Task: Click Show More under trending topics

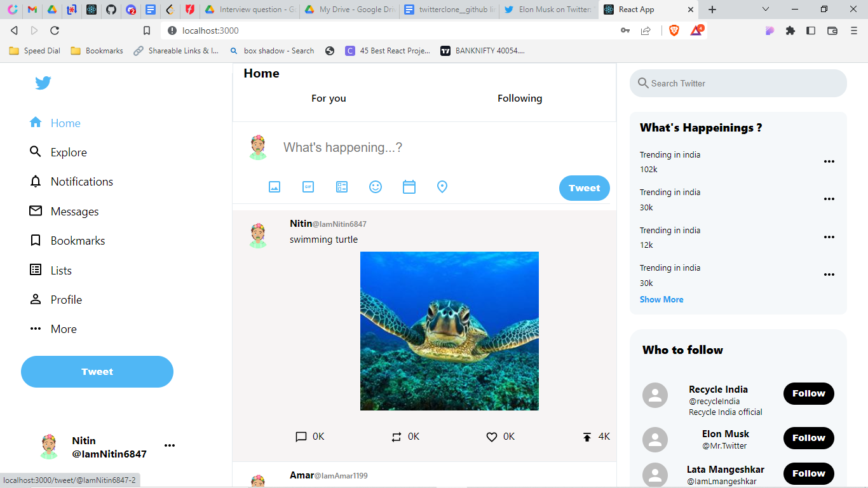Action: tap(661, 299)
